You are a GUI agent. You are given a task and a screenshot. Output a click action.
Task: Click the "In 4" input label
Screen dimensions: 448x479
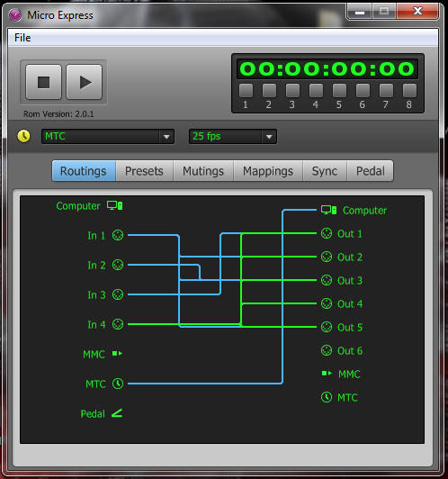point(96,324)
